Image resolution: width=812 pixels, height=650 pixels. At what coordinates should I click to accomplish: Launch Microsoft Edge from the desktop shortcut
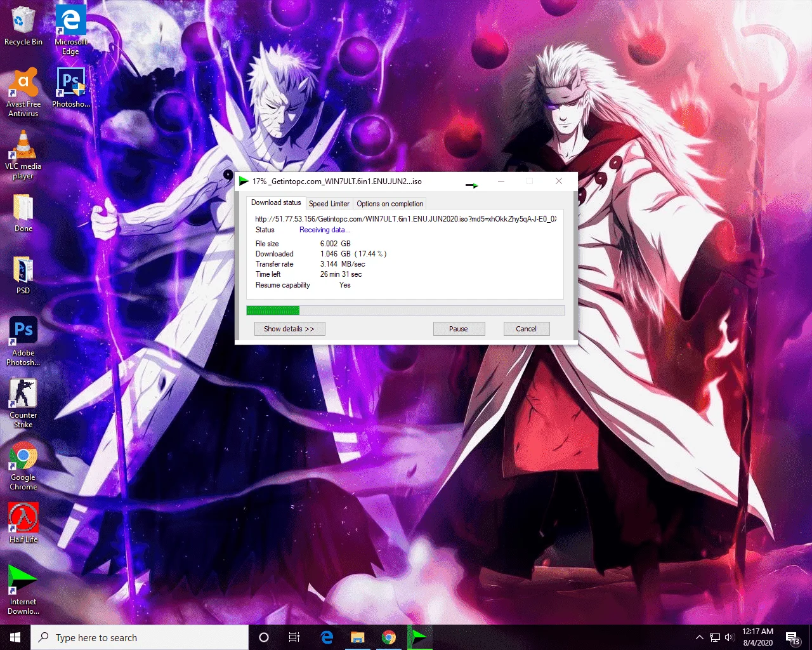tap(70, 30)
